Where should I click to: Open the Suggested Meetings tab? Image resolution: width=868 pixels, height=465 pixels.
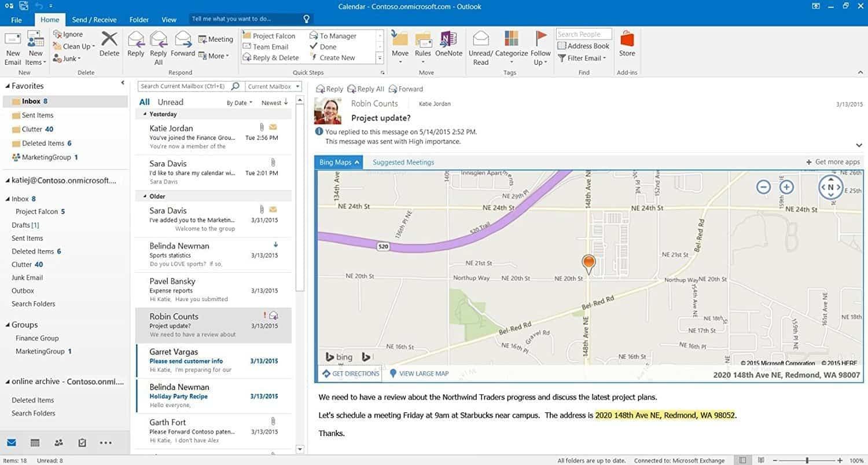click(x=403, y=162)
